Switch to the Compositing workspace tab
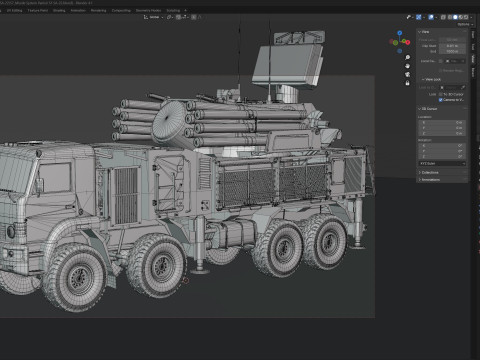Viewport: 480px width, 360px height. click(121, 10)
